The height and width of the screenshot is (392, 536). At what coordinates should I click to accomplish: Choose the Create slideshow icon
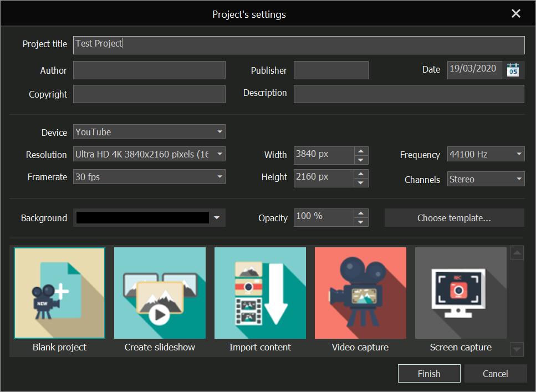[x=160, y=293]
